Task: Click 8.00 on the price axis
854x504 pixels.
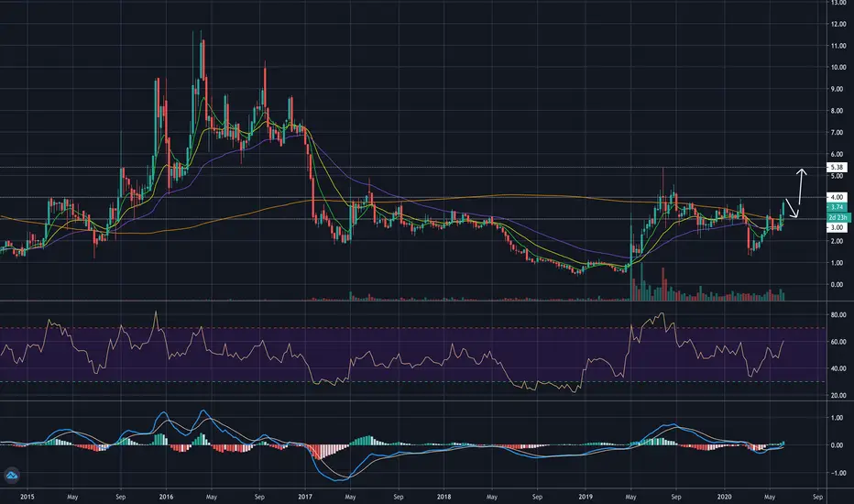Action: 837,111
